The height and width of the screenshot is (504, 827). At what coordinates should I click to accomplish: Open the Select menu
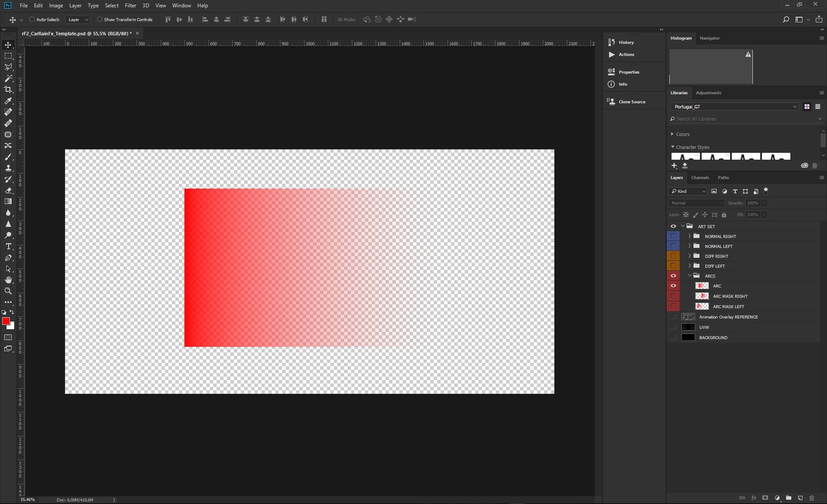112,6
